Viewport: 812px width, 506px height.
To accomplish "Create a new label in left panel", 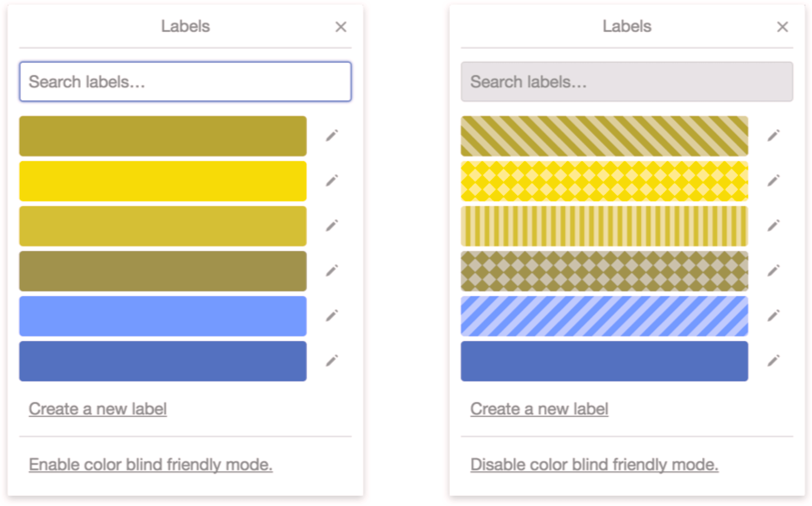I will (x=98, y=409).
